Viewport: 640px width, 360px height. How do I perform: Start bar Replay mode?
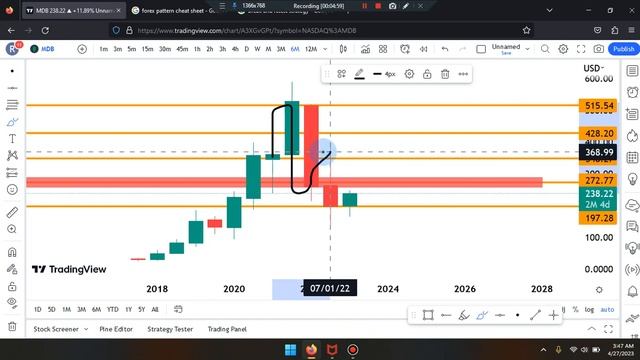point(424,49)
